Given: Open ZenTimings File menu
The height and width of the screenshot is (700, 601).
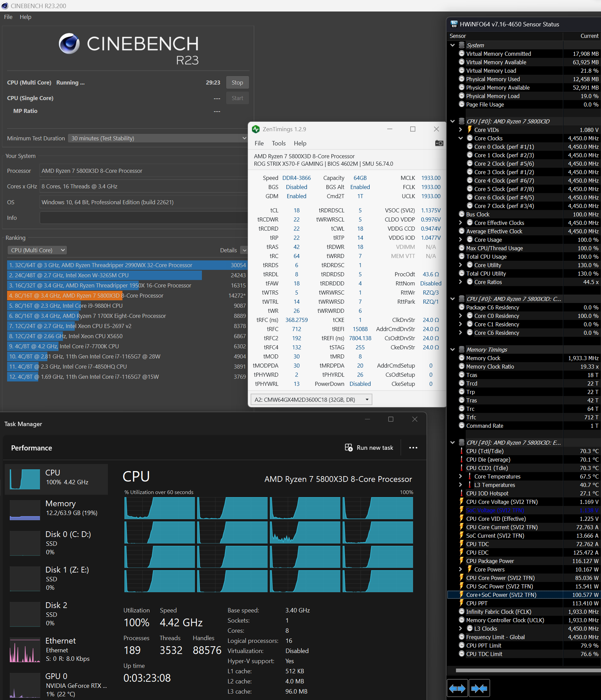Looking at the screenshot, I should pyautogui.click(x=259, y=143).
